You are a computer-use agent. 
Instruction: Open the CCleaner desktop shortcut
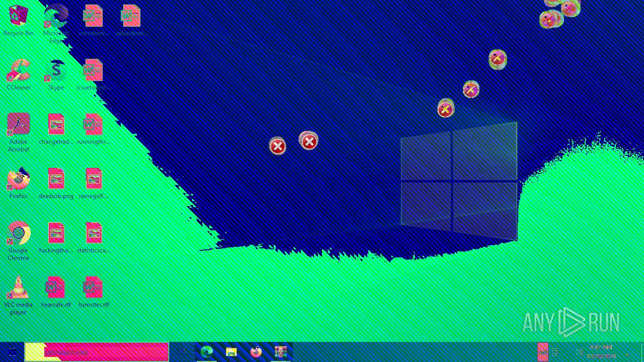coord(19,75)
